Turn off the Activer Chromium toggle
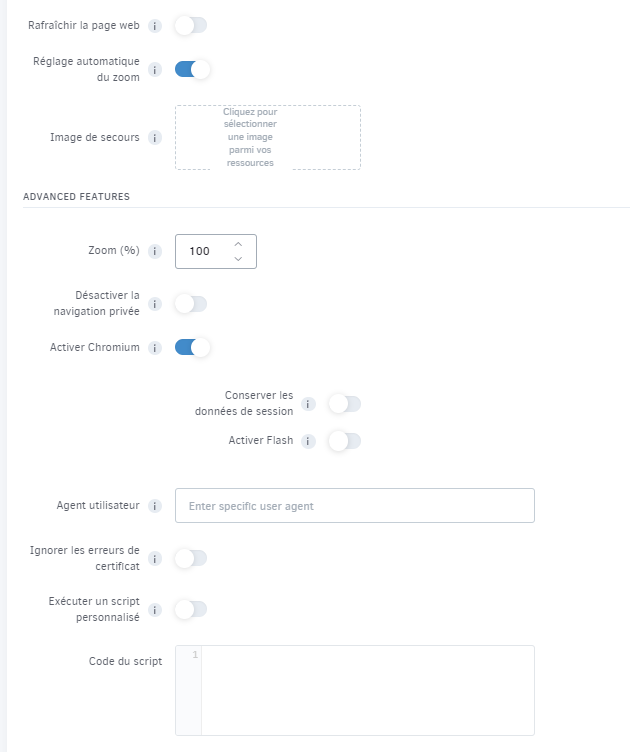 (x=192, y=347)
